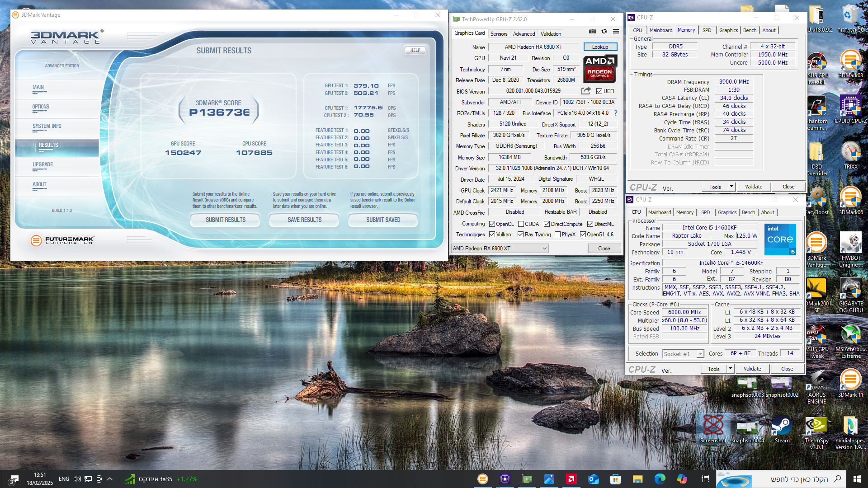Click the ENG language indicator
Screen dimensions: 868x488
64,479
